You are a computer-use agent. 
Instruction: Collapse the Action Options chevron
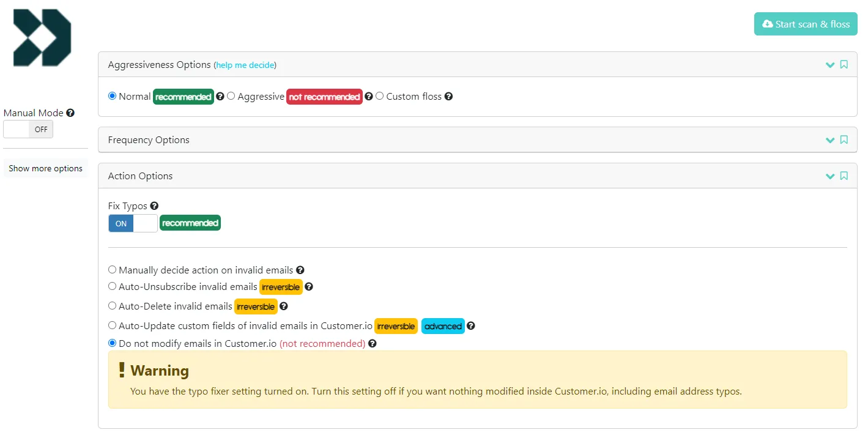(830, 176)
